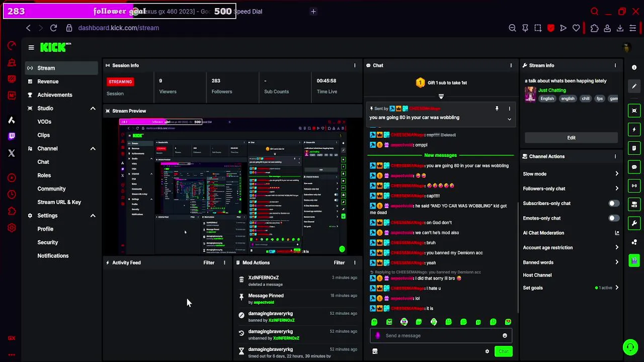This screenshot has width=644, height=362.
Task: Click the wrench icon in right rail
Action: click(x=634, y=223)
